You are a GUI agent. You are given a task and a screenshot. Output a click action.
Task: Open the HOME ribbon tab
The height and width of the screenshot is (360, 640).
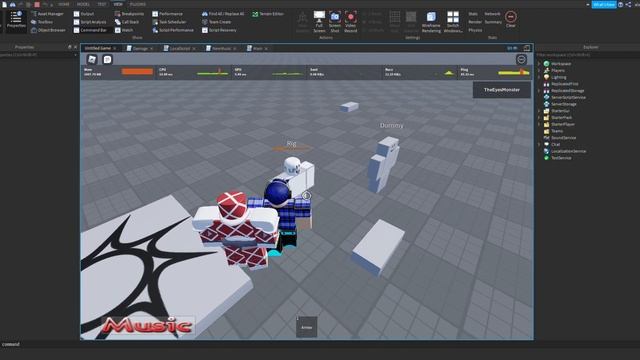coord(64,4)
